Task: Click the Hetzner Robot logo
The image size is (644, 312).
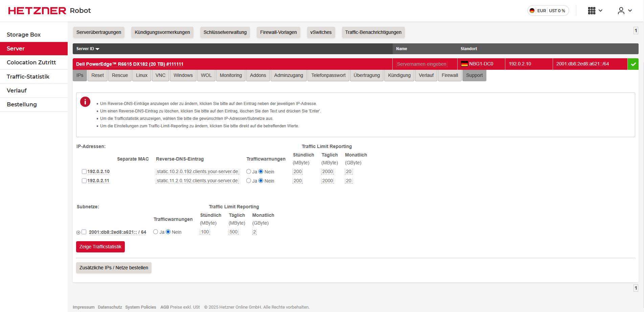Action: [x=49, y=11]
